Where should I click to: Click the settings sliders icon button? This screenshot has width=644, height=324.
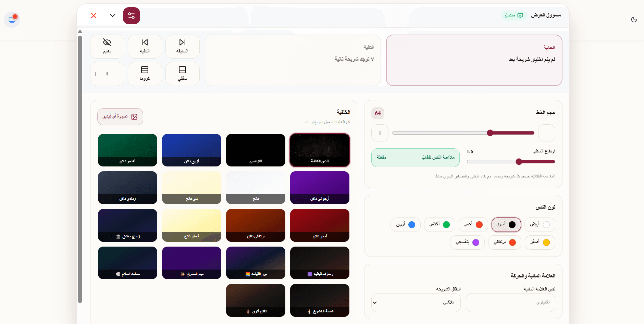[132, 16]
